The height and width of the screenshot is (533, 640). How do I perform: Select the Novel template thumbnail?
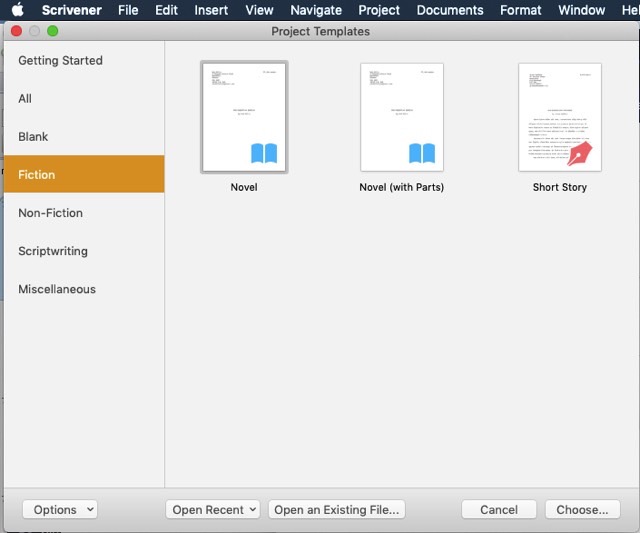(244, 117)
